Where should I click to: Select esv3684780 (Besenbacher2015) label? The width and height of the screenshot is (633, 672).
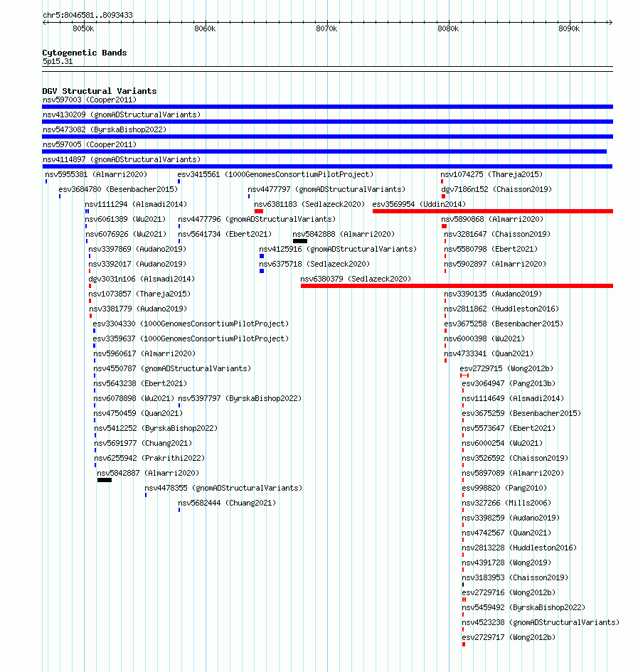pos(118,189)
